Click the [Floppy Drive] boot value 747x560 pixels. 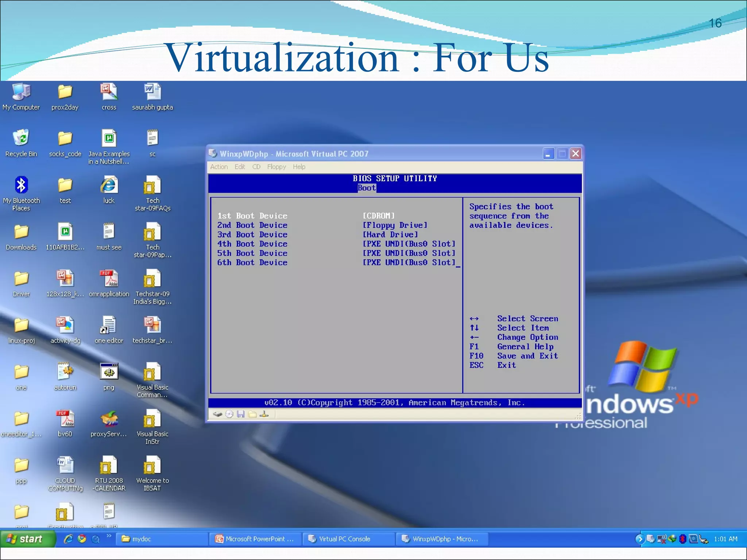(x=395, y=225)
